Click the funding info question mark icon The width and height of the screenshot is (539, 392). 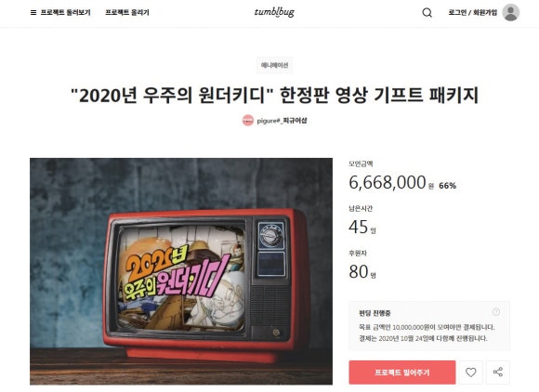click(496, 312)
